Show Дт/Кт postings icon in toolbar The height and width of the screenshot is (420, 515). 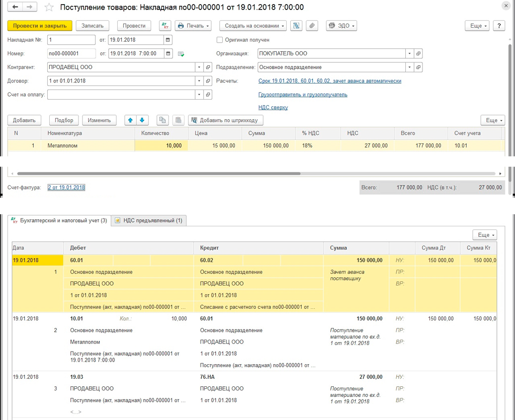coord(165,26)
